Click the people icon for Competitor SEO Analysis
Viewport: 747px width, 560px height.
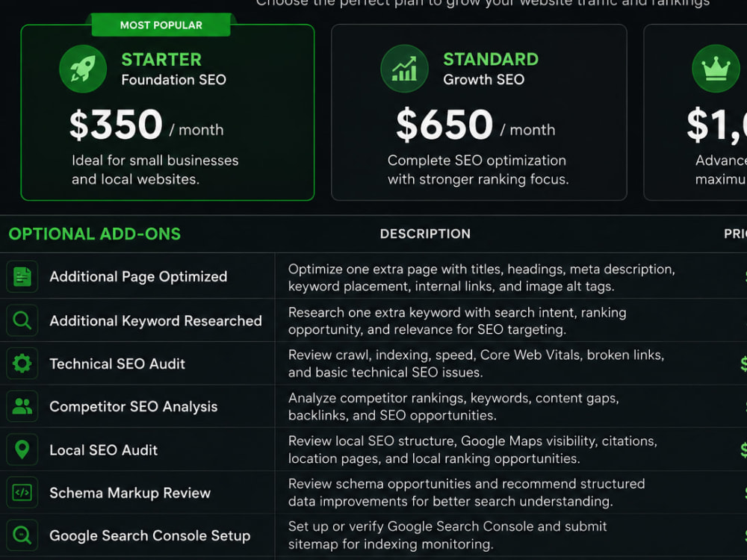tap(22, 406)
